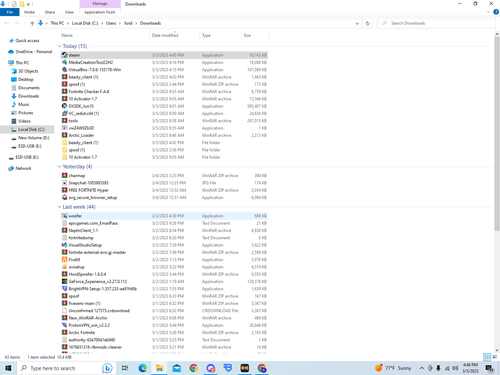Click the BrightVPN Setup icon
The height and width of the screenshot is (375, 500).
click(65, 289)
